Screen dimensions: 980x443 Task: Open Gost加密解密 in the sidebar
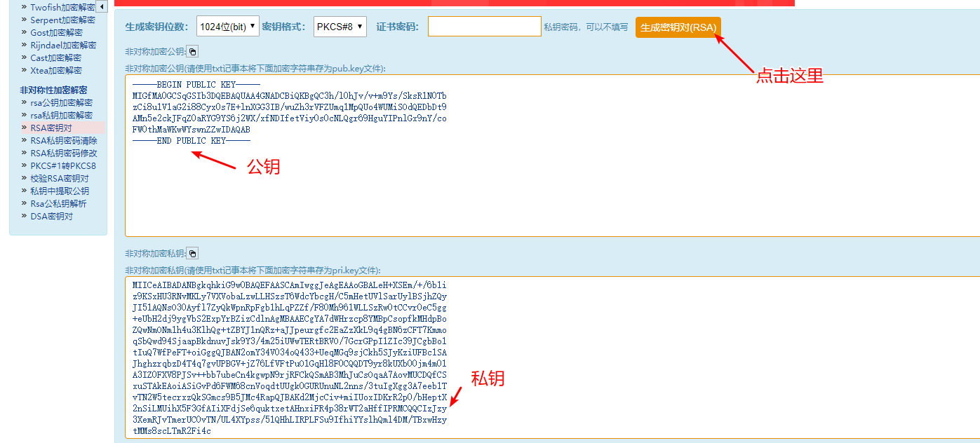pos(56,32)
